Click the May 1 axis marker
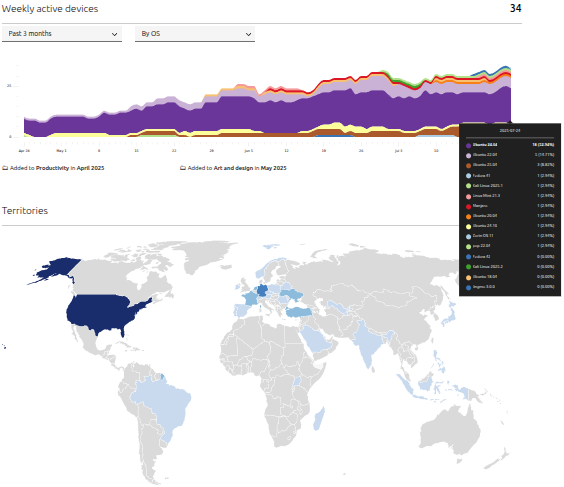Screen dimensions: 564x487 tap(62, 151)
